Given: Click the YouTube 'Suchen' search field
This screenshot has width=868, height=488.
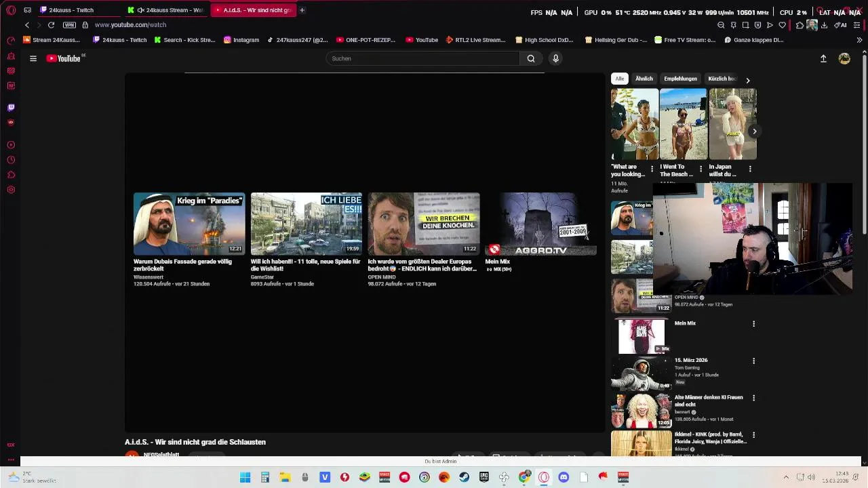Looking at the screenshot, I should tap(424, 58).
